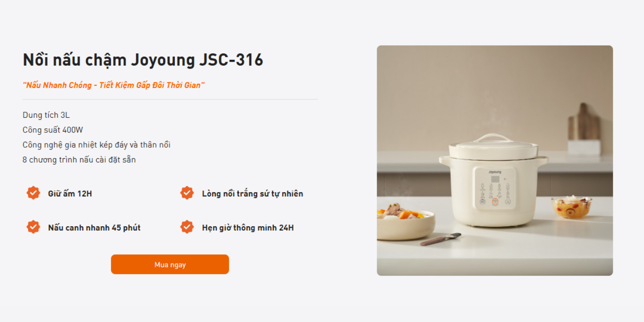The width and height of the screenshot is (644, 322).
Task: Click the Dung tích 3L specification line
Action: click(x=46, y=115)
